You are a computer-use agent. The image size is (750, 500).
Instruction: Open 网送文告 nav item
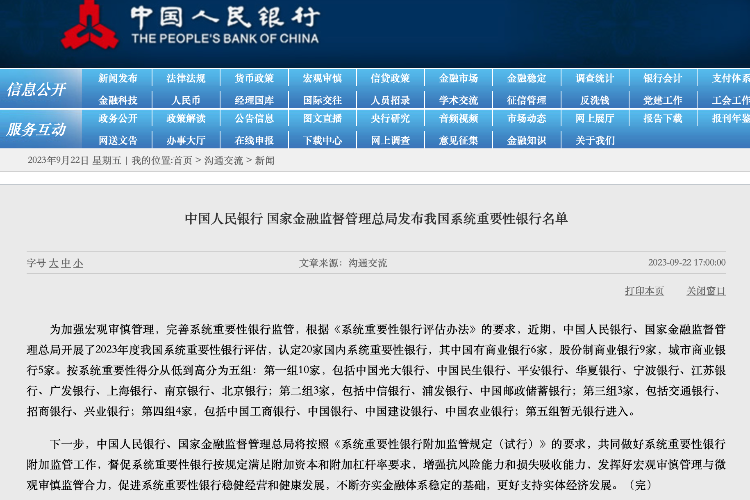click(x=118, y=140)
